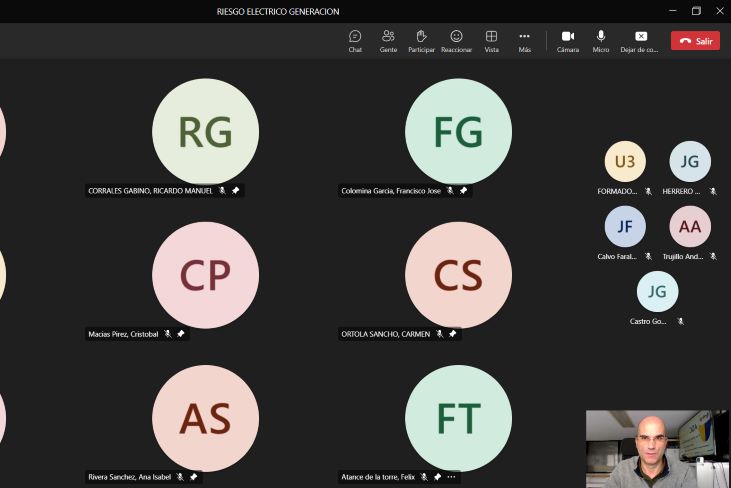Screen dimensions: 731x488
Task: Select the small JF avatar
Action: click(x=625, y=226)
